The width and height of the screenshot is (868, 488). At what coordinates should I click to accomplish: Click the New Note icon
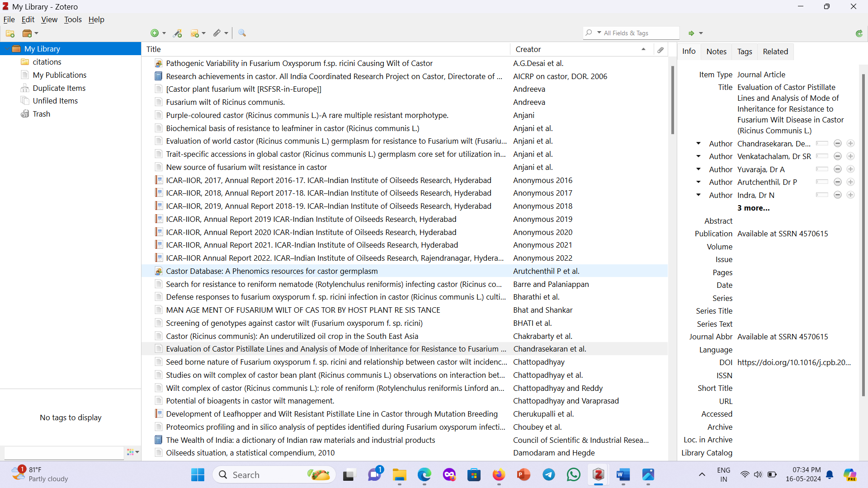195,33
